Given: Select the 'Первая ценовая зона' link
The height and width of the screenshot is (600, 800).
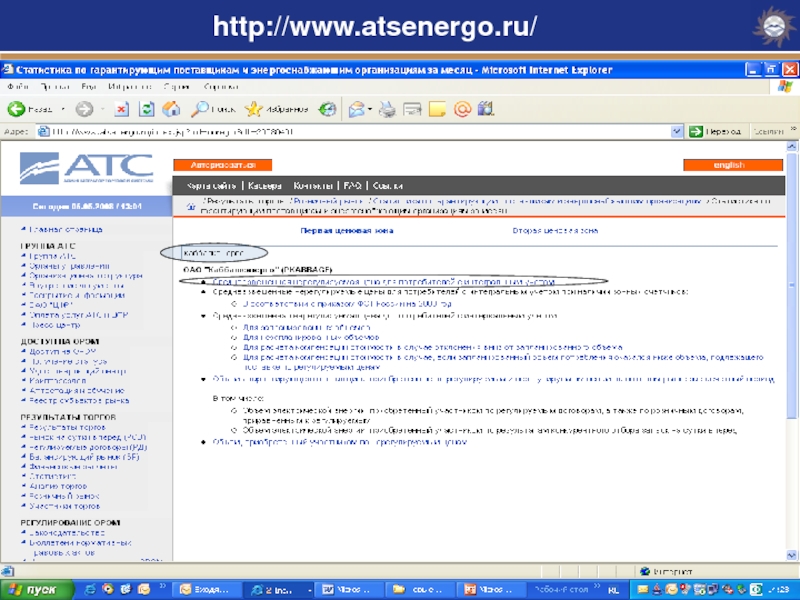Looking at the screenshot, I should (347, 230).
